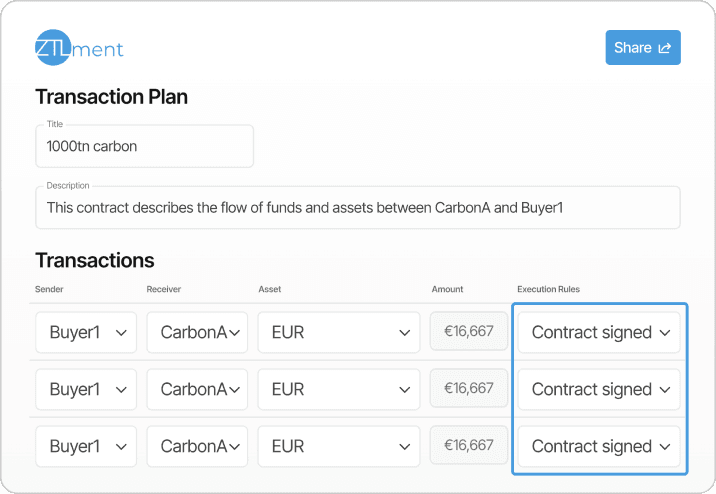Open first row Receiver CarbonA dropdown
This screenshot has width=716, height=494.
point(197,333)
